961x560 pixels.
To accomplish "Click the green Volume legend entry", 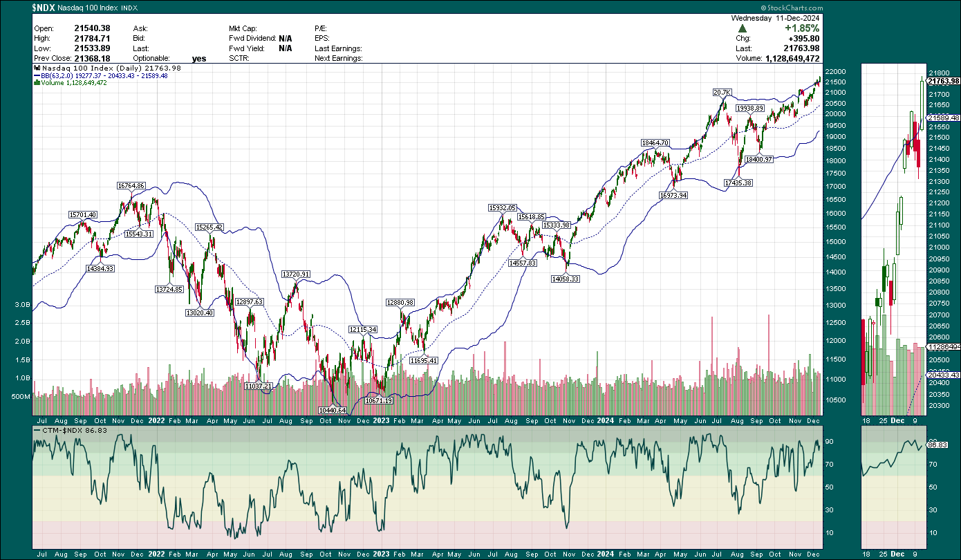I will 71,83.
